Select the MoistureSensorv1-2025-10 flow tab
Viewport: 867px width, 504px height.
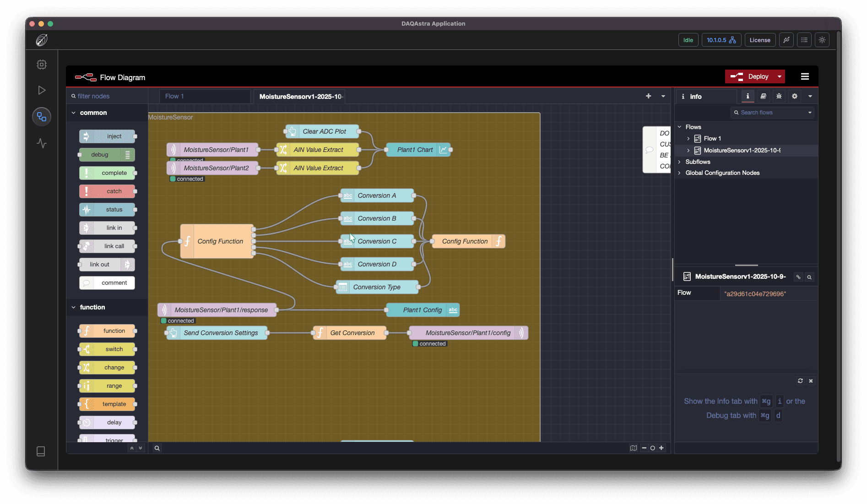click(x=300, y=97)
